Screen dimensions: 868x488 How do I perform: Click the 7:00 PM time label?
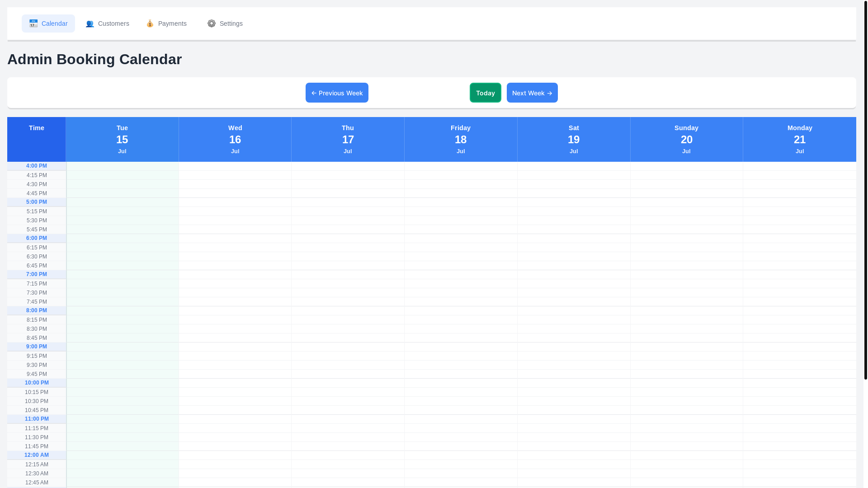click(x=37, y=274)
